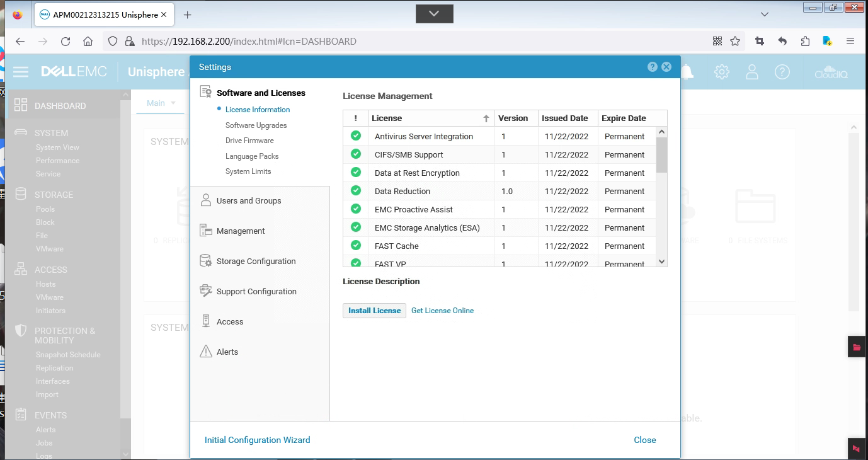Click the Issued Date column header

pos(568,118)
